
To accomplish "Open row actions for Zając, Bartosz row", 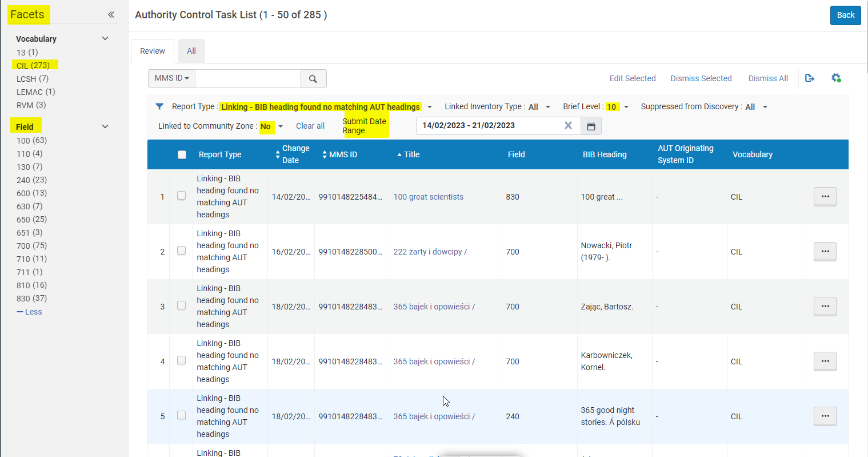I will [825, 307].
